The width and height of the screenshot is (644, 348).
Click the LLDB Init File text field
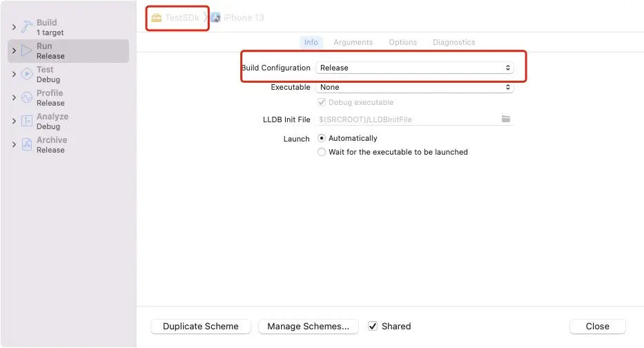(407, 119)
